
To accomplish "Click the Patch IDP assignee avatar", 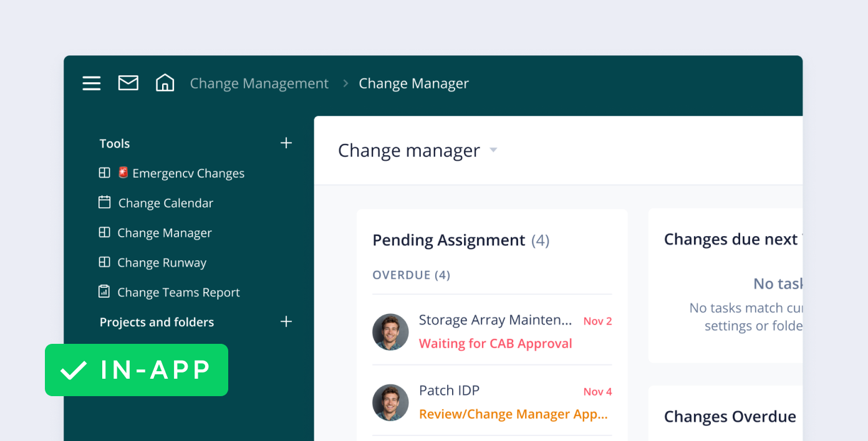I will (390, 402).
